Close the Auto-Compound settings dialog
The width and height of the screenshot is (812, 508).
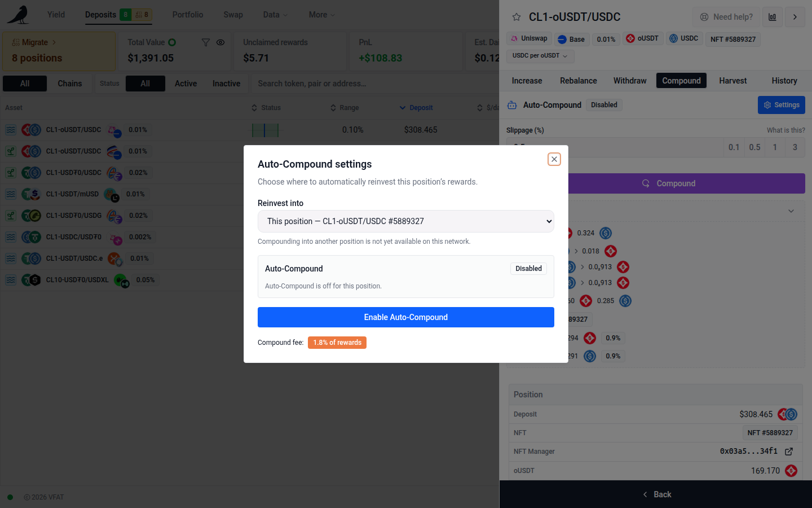point(554,159)
